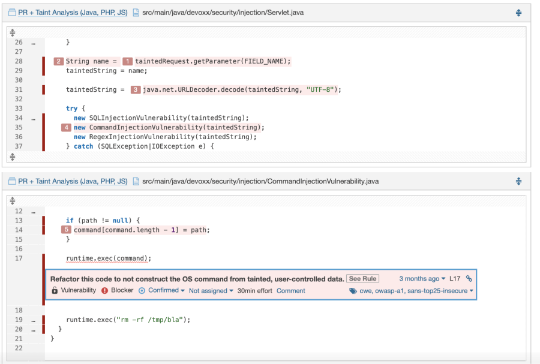Click the Comment link on the issue
Screen dimensions: 540x364
click(x=291, y=291)
